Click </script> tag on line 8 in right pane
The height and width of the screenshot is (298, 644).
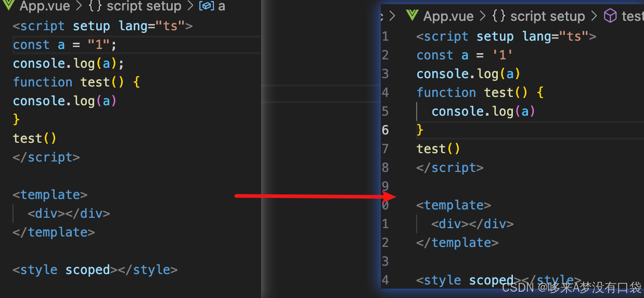click(x=450, y=168)
